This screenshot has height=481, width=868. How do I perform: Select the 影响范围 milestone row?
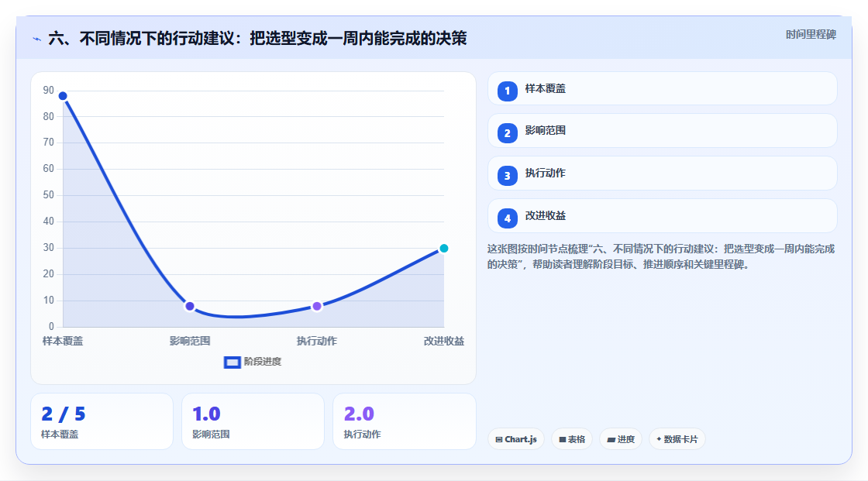pyautogui.click(x=662, y=131)
